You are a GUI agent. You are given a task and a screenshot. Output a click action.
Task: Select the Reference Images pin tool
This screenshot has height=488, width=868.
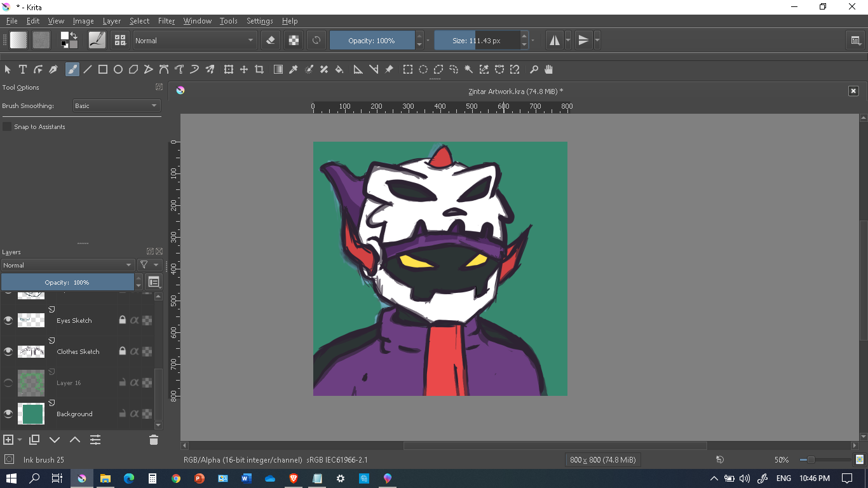coord(389,69)
